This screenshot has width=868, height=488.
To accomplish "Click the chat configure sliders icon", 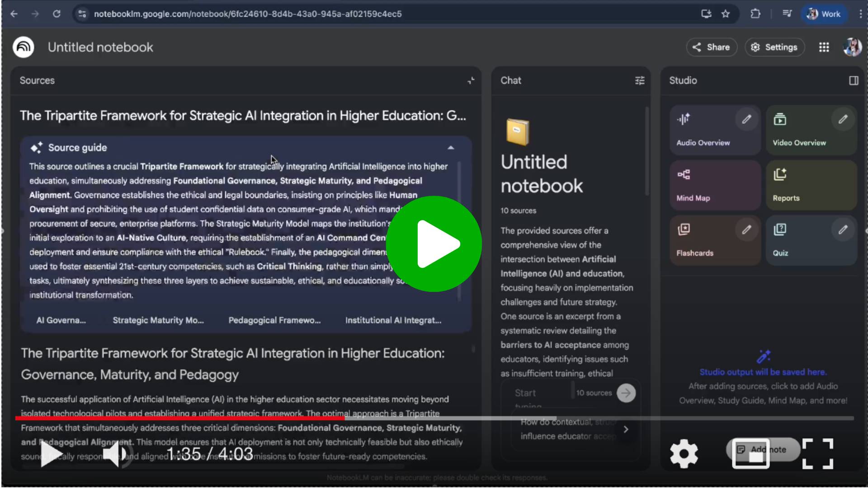I will pos(640,80).
